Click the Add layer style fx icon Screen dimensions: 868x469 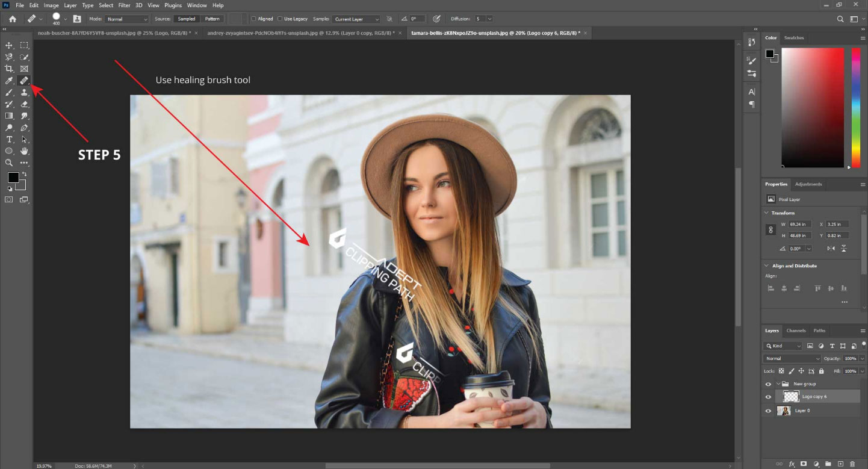[792, 464]
